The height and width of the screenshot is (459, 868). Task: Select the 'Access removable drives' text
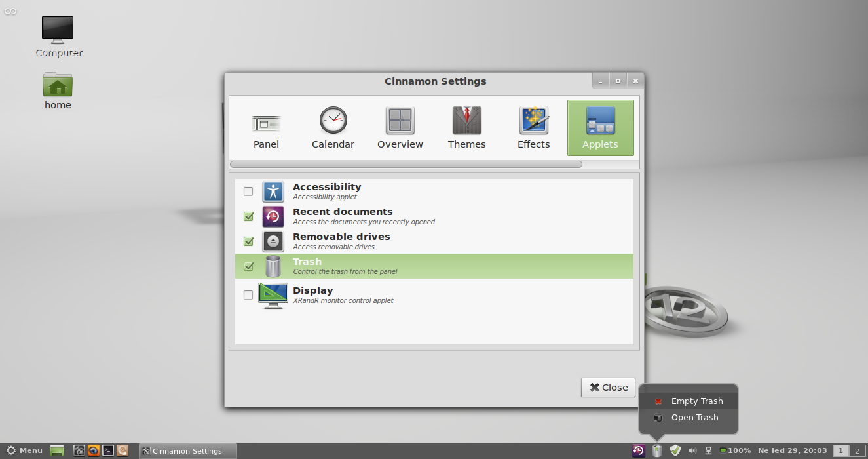click(333, 247)
